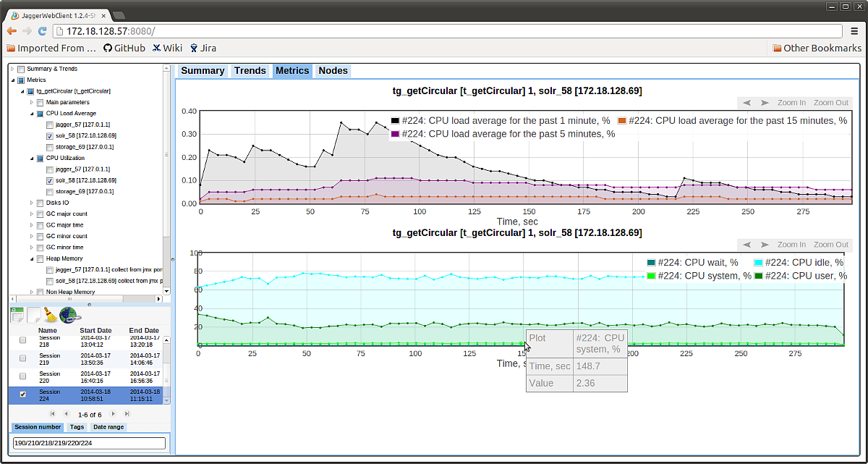This screenshot has height=464, width=868.
Task: Go to last page of sessions
Action: (x=127, y=414)
